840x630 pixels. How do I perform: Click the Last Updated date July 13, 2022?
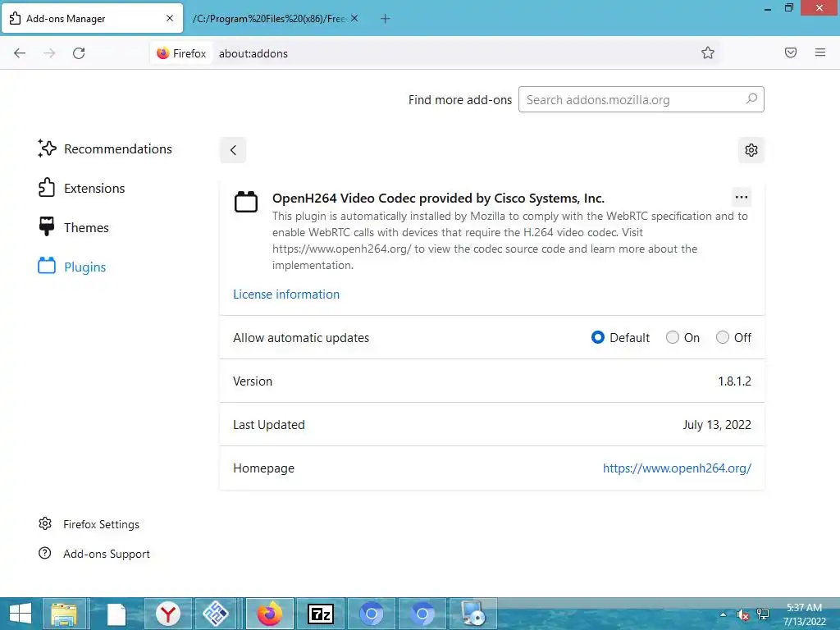[717, 425]
